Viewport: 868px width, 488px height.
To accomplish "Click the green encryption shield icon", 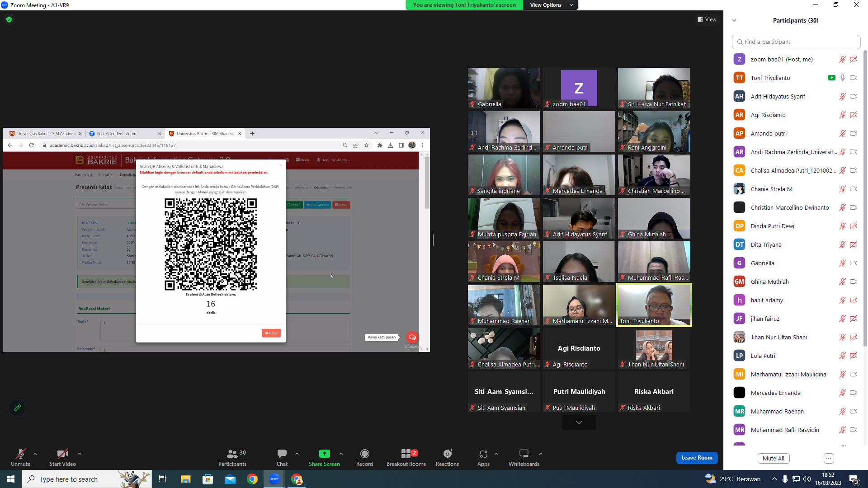I will click(x=9, y=19).
